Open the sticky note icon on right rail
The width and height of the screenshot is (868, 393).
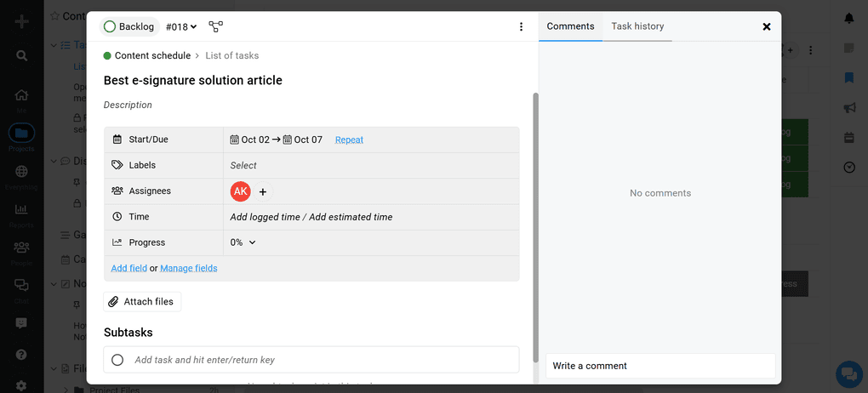pos(849,48)
